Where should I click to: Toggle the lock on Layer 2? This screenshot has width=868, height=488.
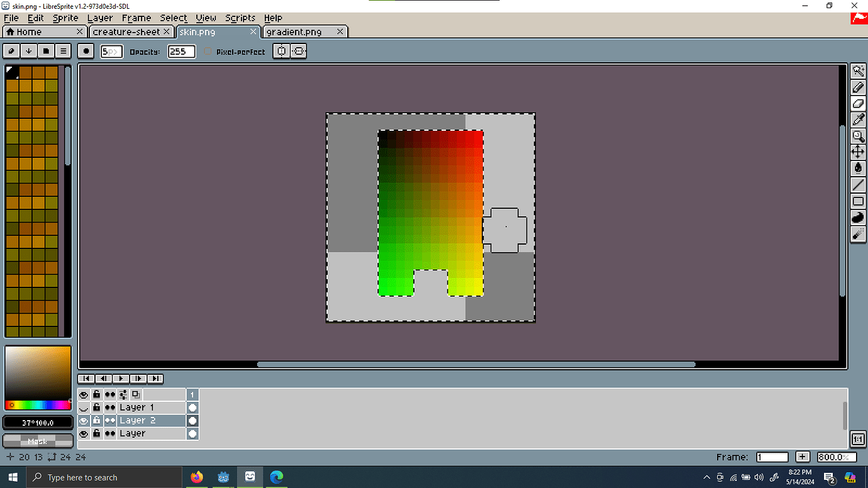point(96,421)
